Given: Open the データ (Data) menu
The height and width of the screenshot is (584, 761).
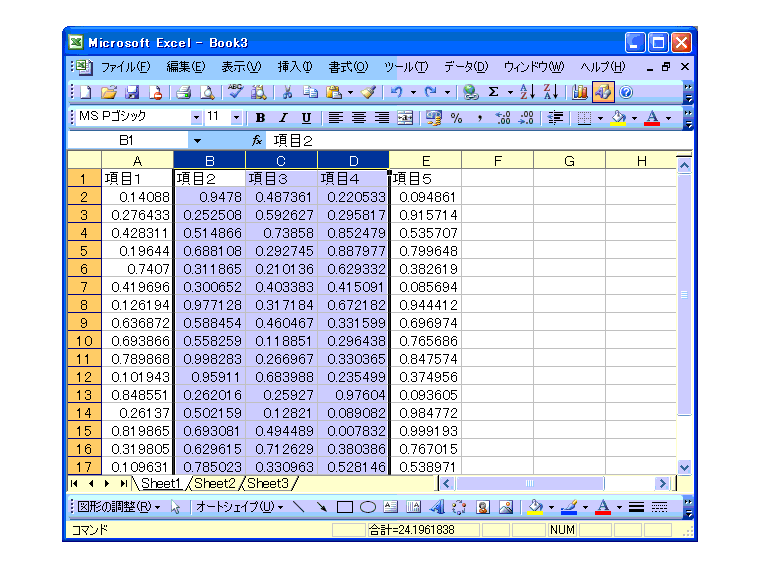Looking at the screenshot, I should [x=465, y=67].
